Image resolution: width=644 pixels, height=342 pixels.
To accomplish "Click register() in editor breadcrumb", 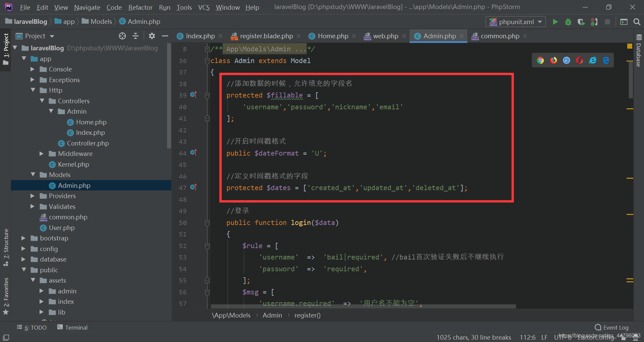I will click(308, 315).
